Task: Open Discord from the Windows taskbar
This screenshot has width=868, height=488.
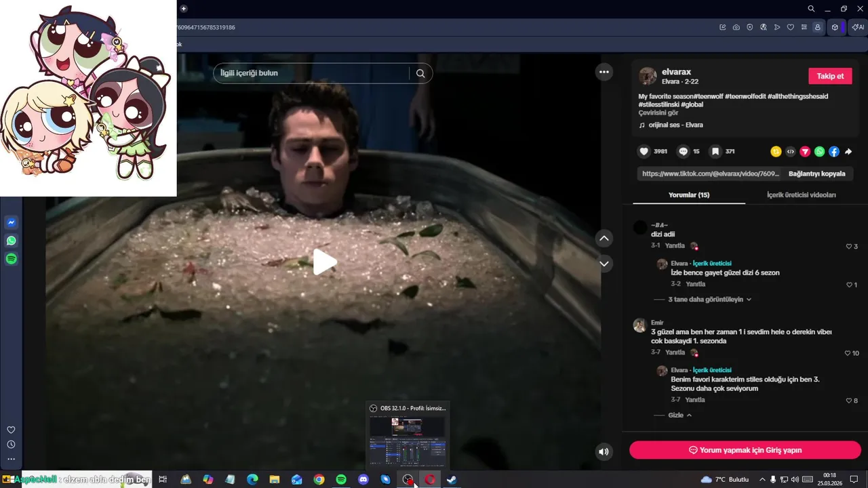Action: tap(363, 479)
